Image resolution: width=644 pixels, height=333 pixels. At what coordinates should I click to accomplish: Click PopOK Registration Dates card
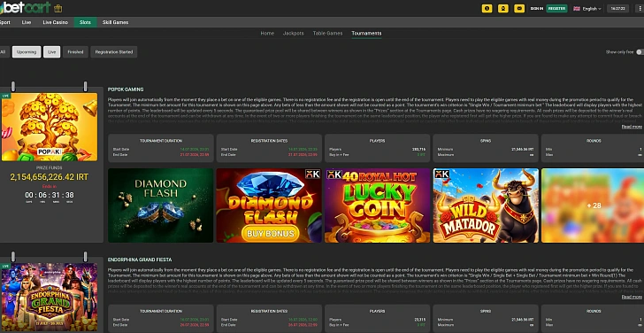[x=269, y=149]
